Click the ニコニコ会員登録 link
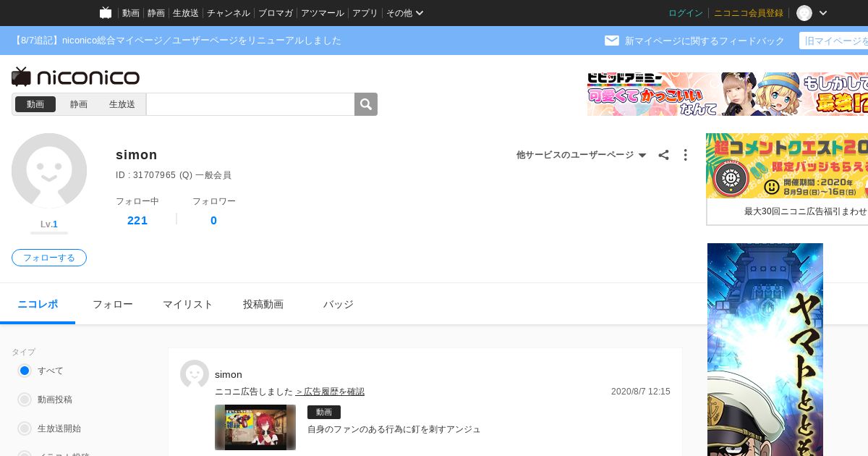Image resolution: width=868 pixels, height=456 pixels. [749, 13]
